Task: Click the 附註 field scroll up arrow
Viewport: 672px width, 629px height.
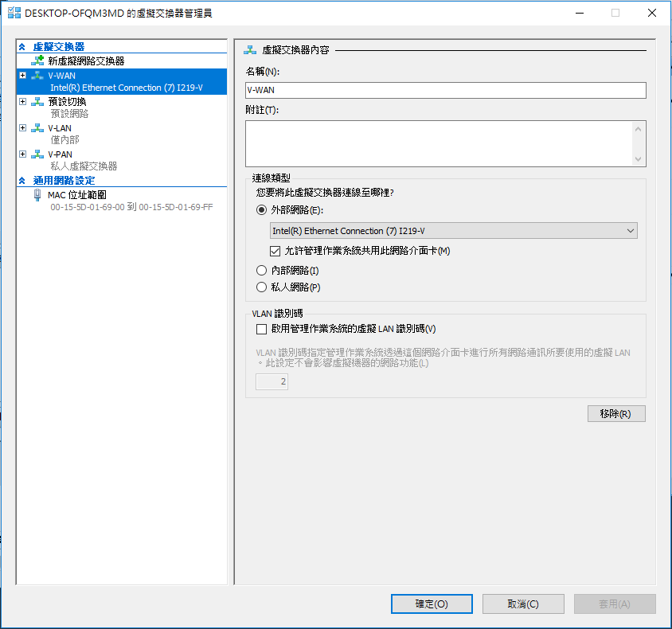Action: [x=639, y=128]
